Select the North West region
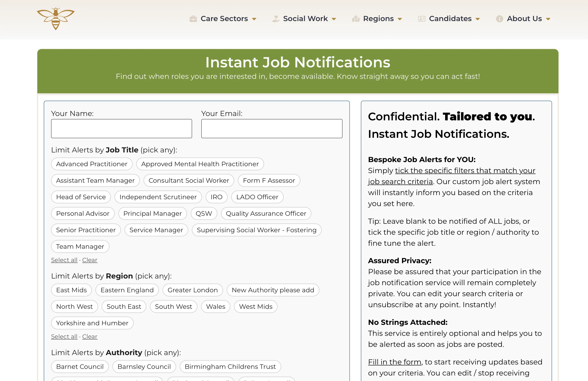Screen dimensions: 588x381 [74, 307]
